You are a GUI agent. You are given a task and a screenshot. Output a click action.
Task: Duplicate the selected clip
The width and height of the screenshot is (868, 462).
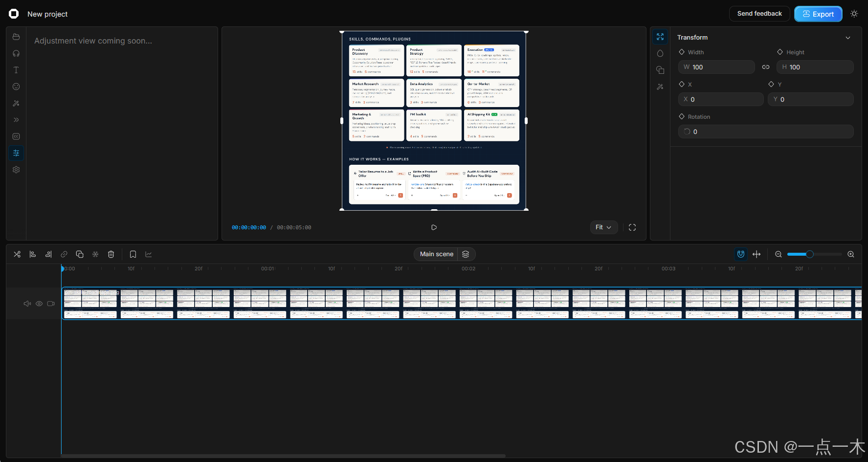(80, 254)
